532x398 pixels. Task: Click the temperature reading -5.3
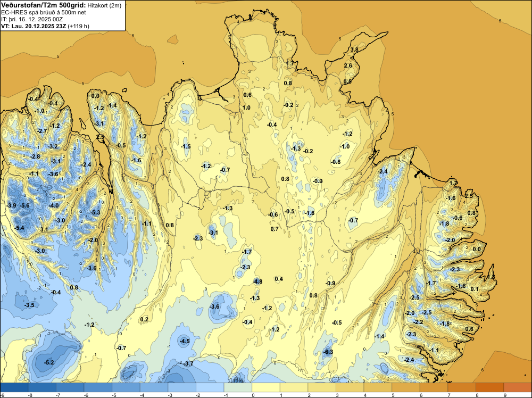[x=95, y=213]
